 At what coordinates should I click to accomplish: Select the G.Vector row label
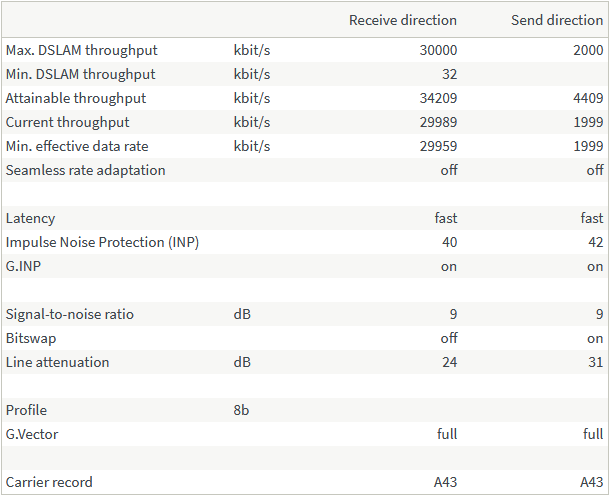point(33,434)
